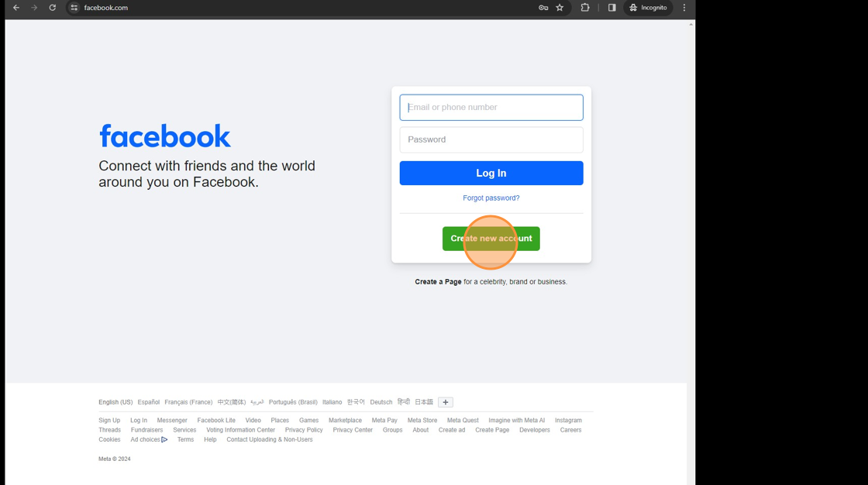
Task: Open the Incognito profile indicator
Action: point(648,8)
